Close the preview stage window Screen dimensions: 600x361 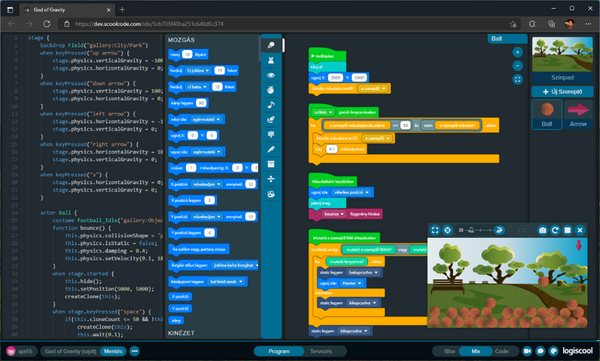[580, 230]
